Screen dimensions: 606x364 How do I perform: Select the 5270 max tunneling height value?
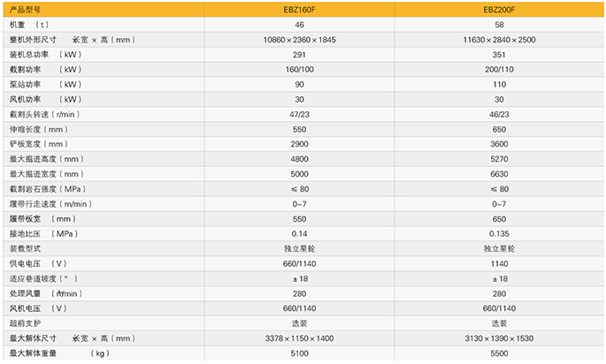tap(499, 159)
